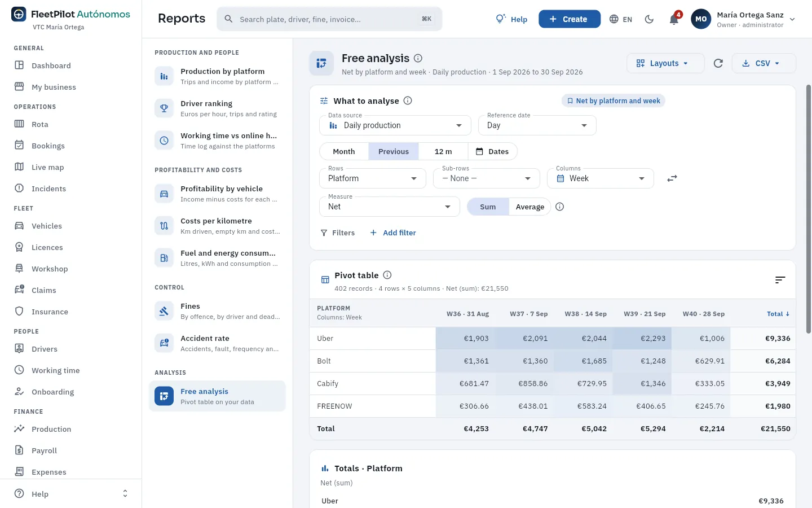Switch aggregation to Sum
812x508 pixels.
pos(488,207)
